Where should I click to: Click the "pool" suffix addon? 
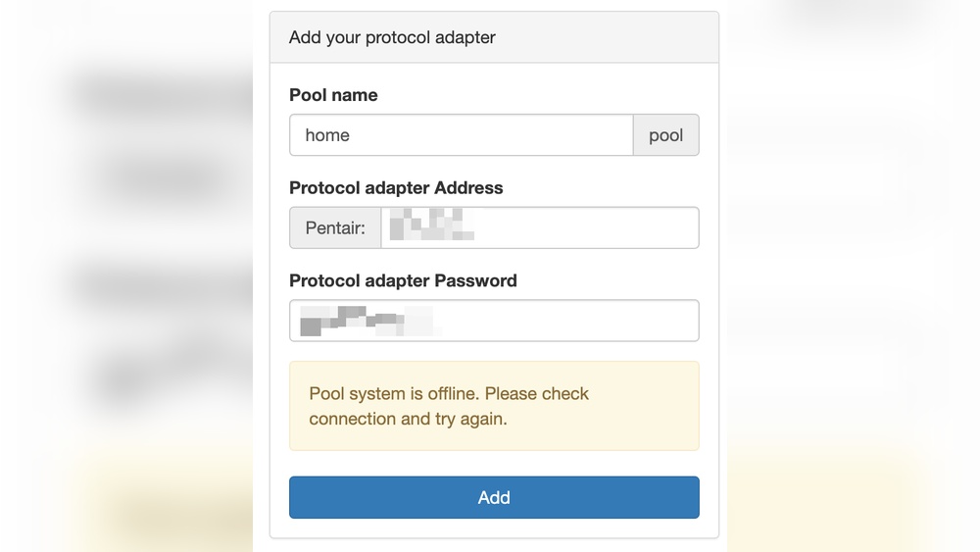665,135
